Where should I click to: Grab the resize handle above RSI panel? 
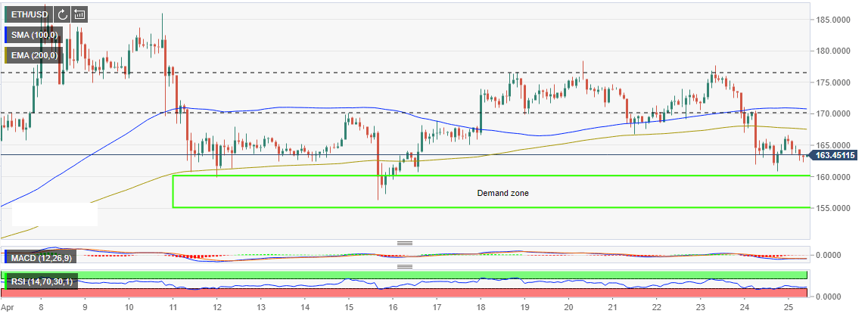pyautogui.click(x=404, y=266)
